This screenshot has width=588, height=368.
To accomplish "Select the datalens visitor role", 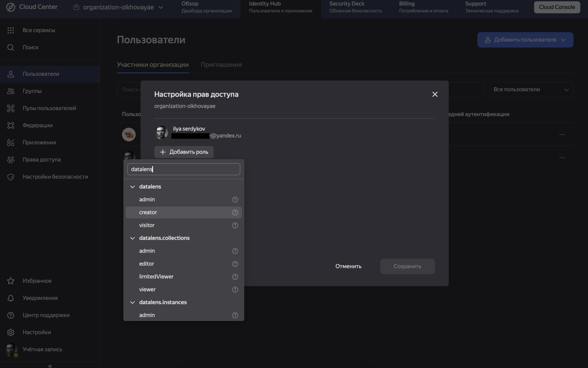I will click(x=184, y=225).
